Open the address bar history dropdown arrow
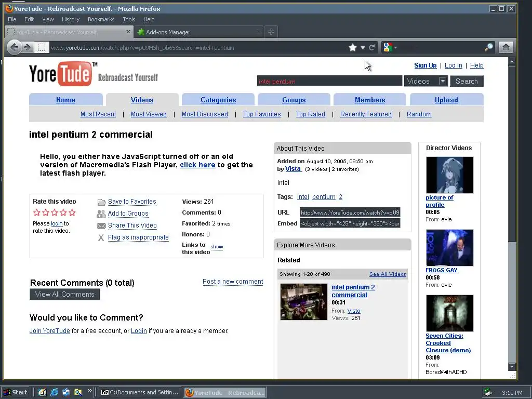The image size is (532, 399). (363, 47)
